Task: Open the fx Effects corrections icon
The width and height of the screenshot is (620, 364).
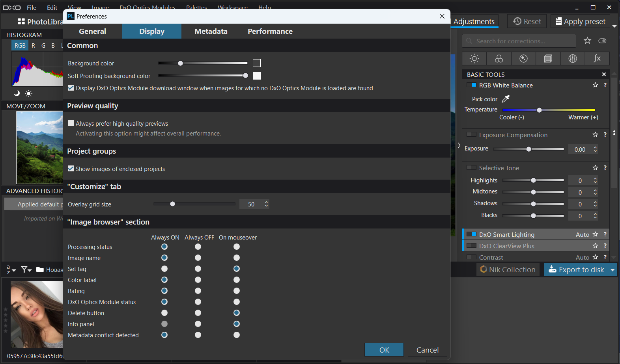Action: [x=597, y=58]
